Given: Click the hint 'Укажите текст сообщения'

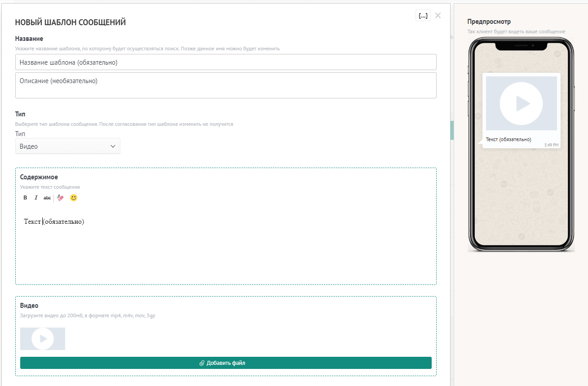Looking at the screenshot, I should click(50, 187).
